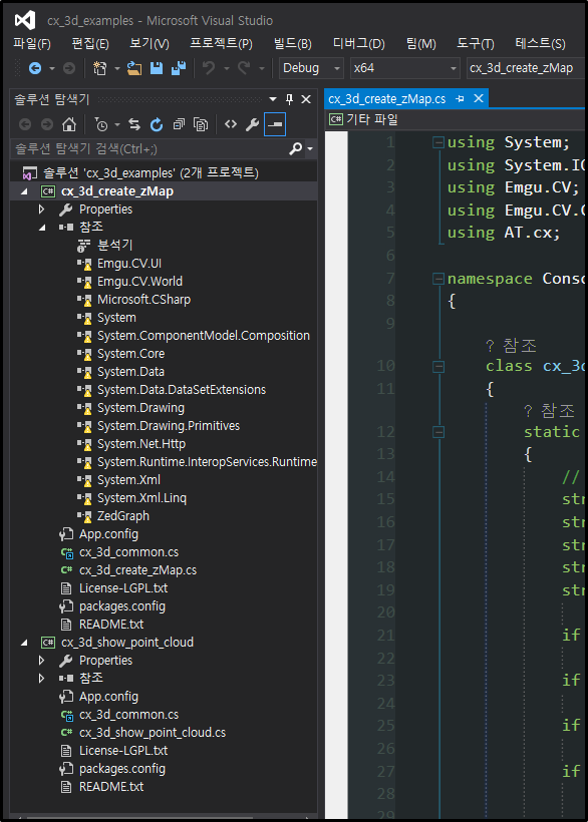Pin the Solution Explorer panel
588x822 pixels.
pos(289,99)
